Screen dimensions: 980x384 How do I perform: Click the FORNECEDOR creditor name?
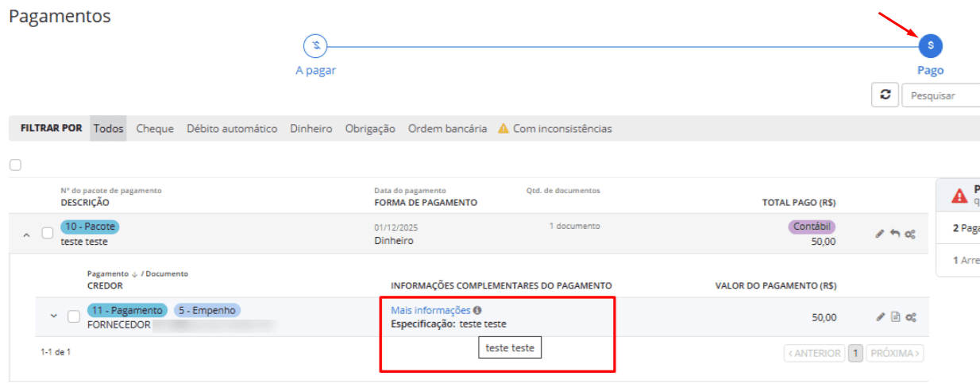click(118, 324)
